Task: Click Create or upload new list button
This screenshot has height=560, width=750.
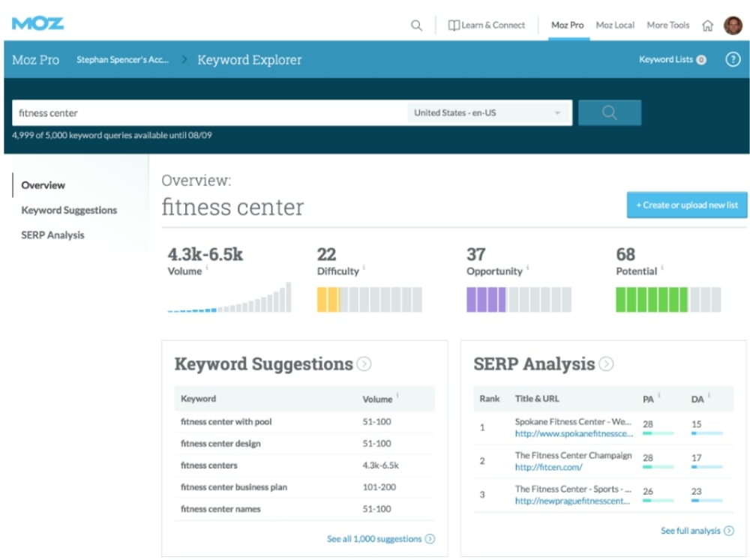Action: [x=687, y=205]
